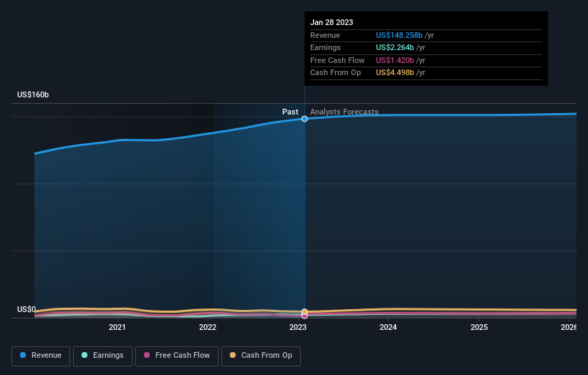
Task: Click the US$4.498b cash from op value
Action: [395, 73]
